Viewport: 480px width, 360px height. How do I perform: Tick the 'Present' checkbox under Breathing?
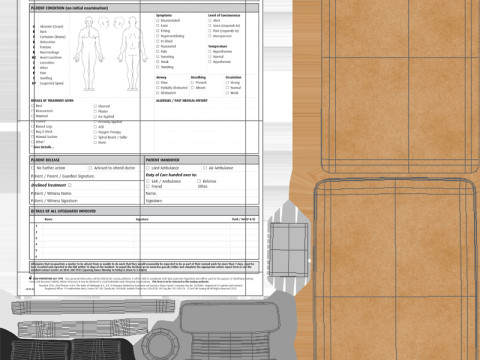point(192,83)
